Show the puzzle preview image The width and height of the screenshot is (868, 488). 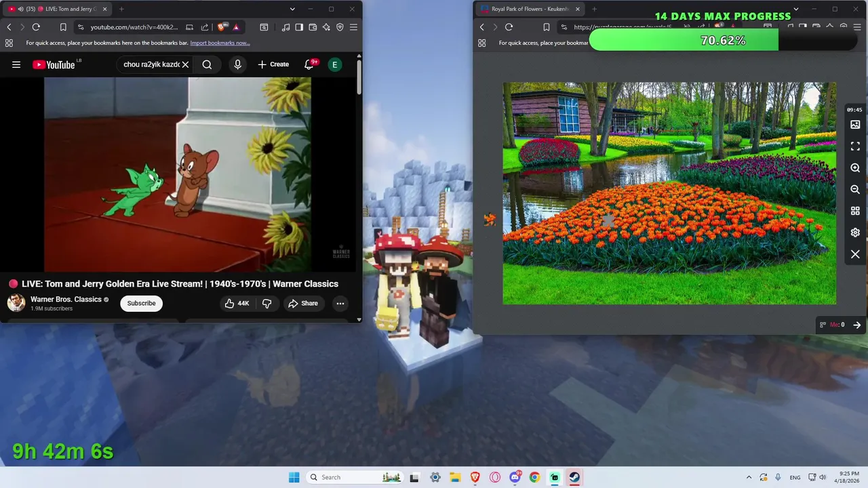pos(855,125)
